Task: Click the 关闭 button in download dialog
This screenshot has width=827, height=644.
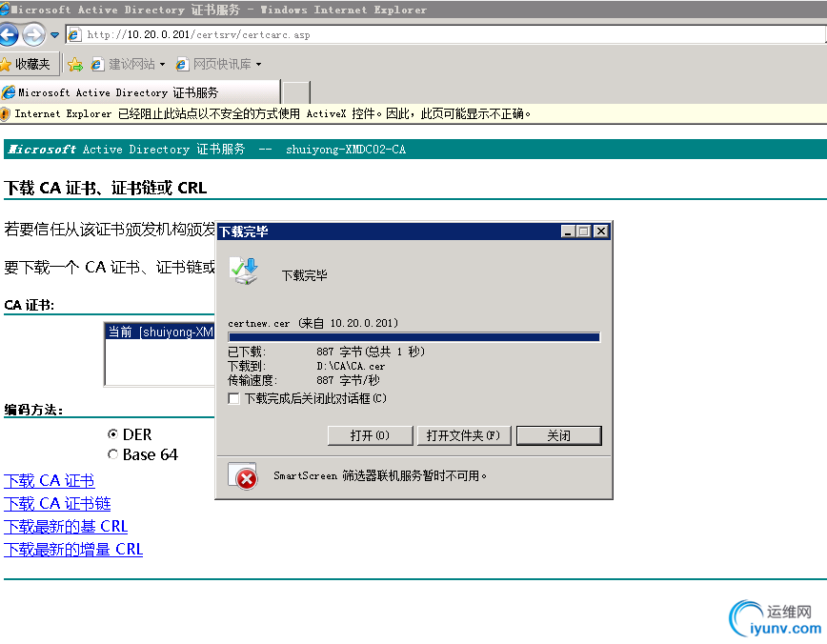Action: pos(559,435)
